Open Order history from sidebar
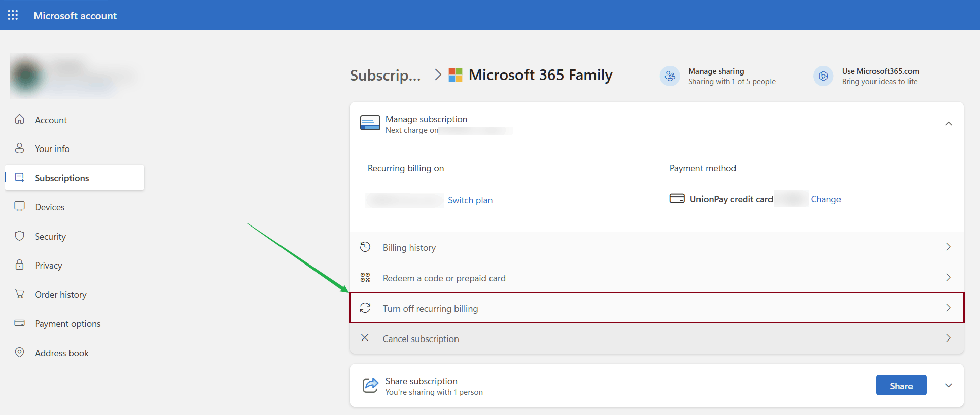Image resolution: width=980 pixels, height=415 pixels. tap(74, 294)
